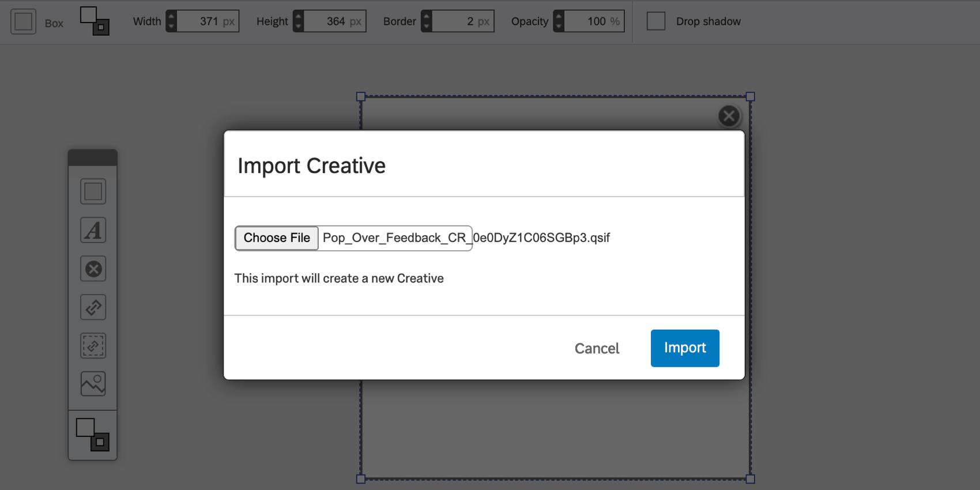Select the Image tool icon

(93, 384)
